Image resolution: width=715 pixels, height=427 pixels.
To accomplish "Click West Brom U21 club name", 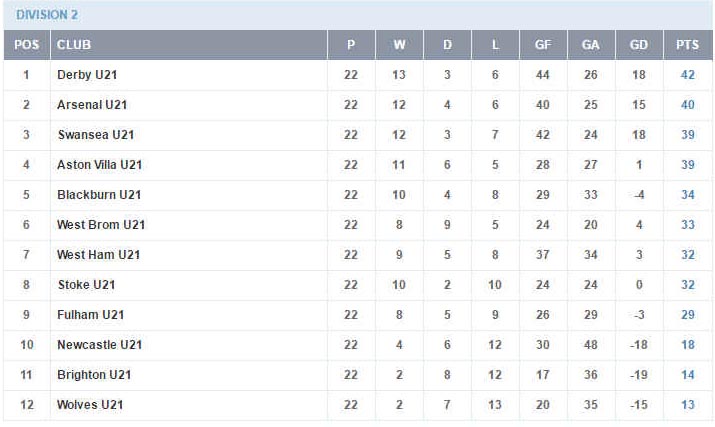I will (x=101, y=225).
